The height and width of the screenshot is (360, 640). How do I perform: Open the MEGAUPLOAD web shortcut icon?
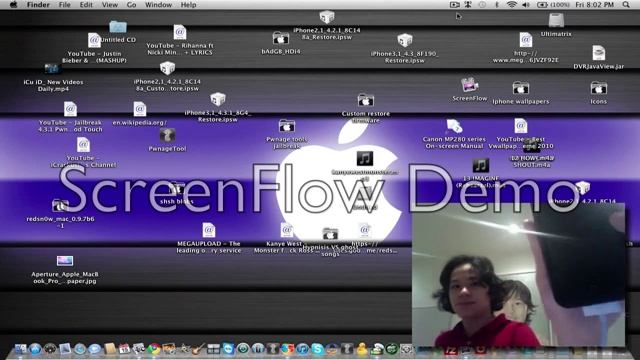coord(209,230)
